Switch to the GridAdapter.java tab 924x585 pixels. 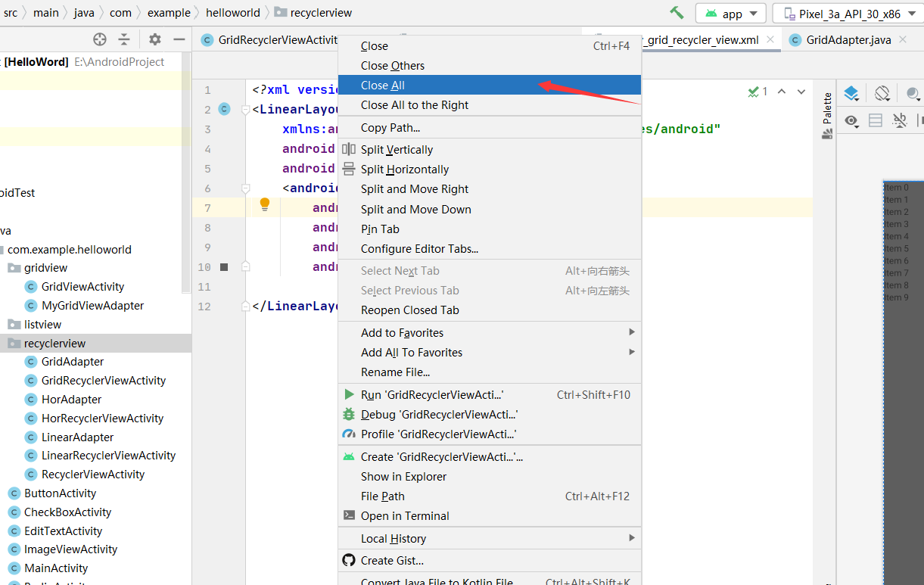click(x=848, y=39)
